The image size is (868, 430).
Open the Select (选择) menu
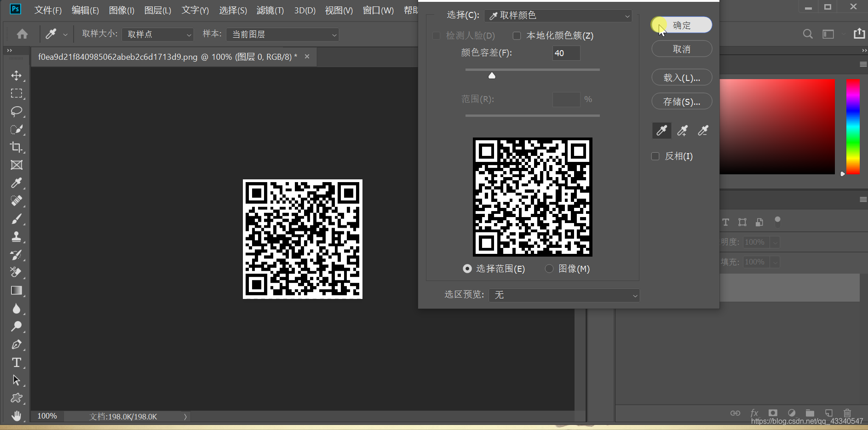click(233, 10)
